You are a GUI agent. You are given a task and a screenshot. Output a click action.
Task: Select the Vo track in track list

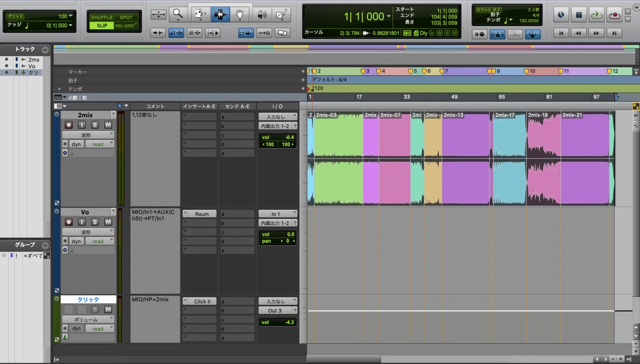tap(31, 66)
